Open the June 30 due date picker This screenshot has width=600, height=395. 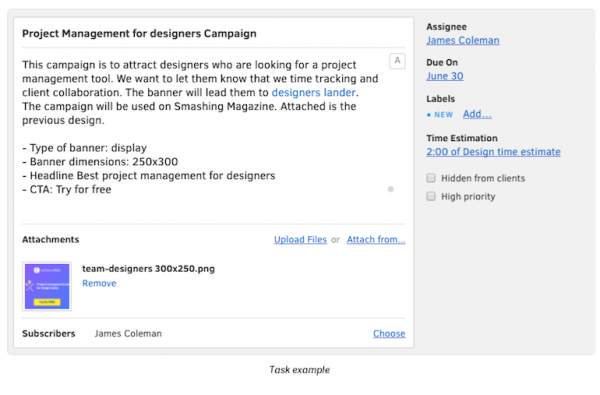coord(445,76)
